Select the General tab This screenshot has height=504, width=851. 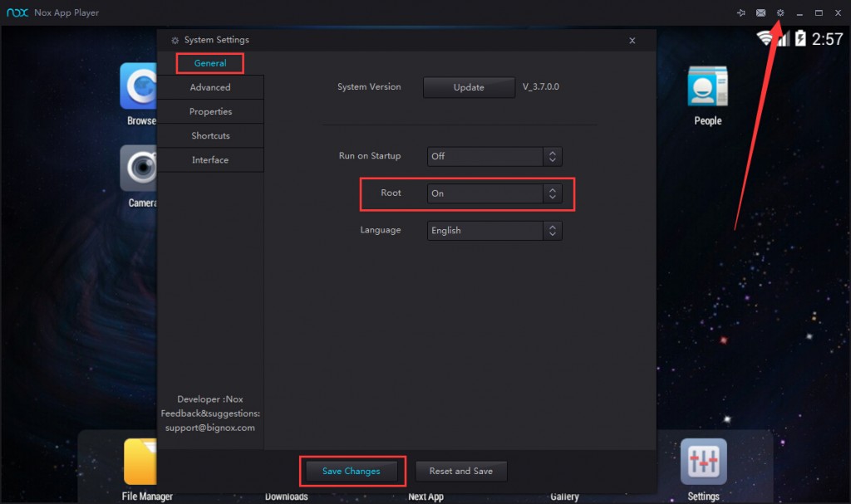pyautogui.click(x=210, y=63)
